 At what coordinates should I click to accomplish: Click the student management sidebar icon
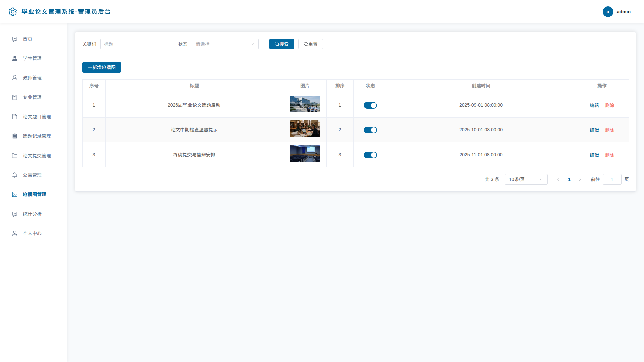coord(15,58)
